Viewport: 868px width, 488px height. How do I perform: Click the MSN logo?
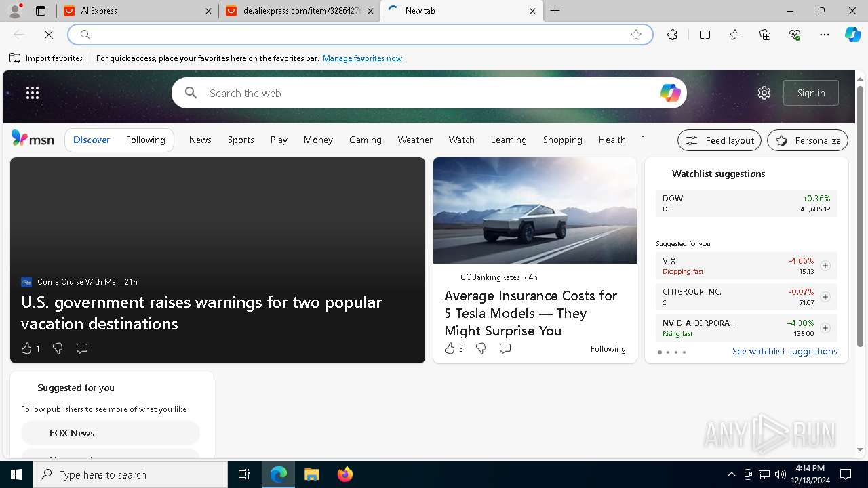33,139
